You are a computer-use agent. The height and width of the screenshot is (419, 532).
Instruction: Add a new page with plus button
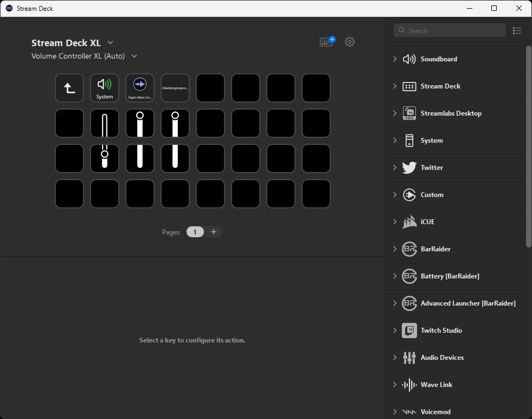pyautogui.click(x=214, y=232)
